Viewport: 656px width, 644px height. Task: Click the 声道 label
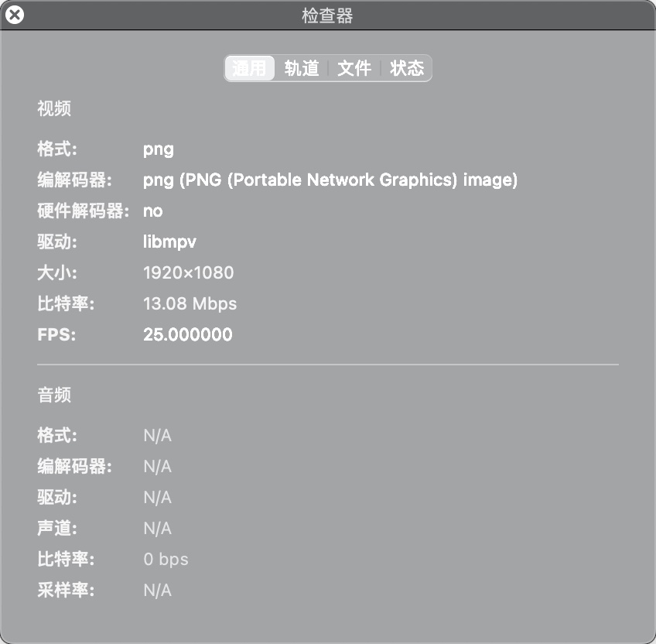[57, 529]
